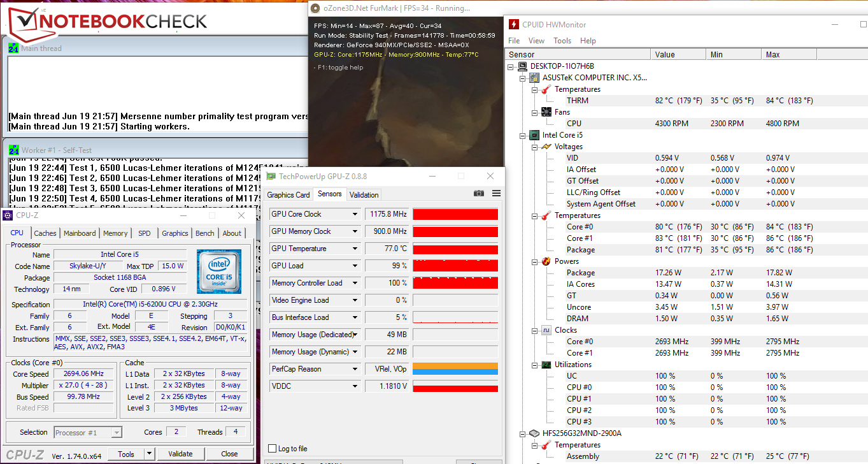The height and width of the screenshot is (464, 868).
Task: Click the FurMark title bar app icon
Action: (316, 8)
